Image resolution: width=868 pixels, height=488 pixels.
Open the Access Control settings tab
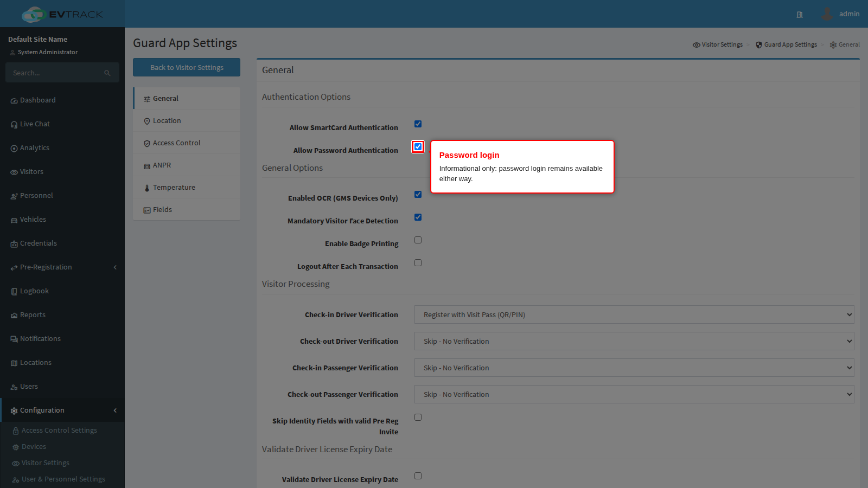[x=187, y=143]
